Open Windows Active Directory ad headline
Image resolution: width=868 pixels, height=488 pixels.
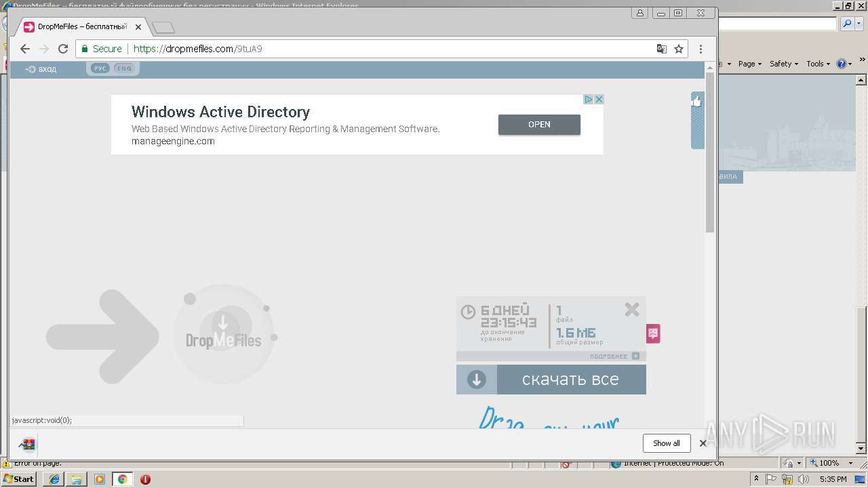pos(220,112)
